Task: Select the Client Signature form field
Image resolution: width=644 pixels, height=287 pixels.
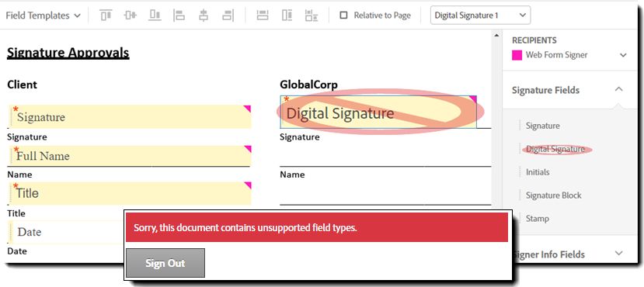Action: pyautogui.click(x=131, y=117)
